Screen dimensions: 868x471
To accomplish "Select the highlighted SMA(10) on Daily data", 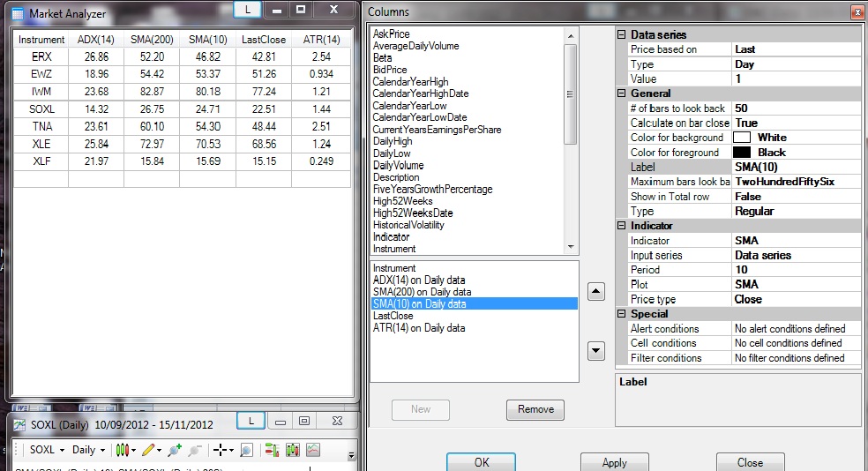I will click(x=475, y=303).
